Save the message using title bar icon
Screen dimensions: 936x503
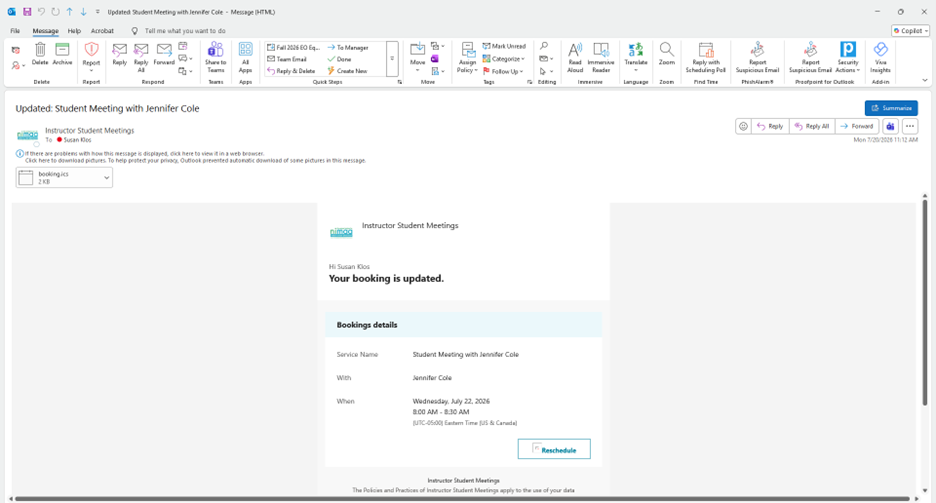[27, 11]
